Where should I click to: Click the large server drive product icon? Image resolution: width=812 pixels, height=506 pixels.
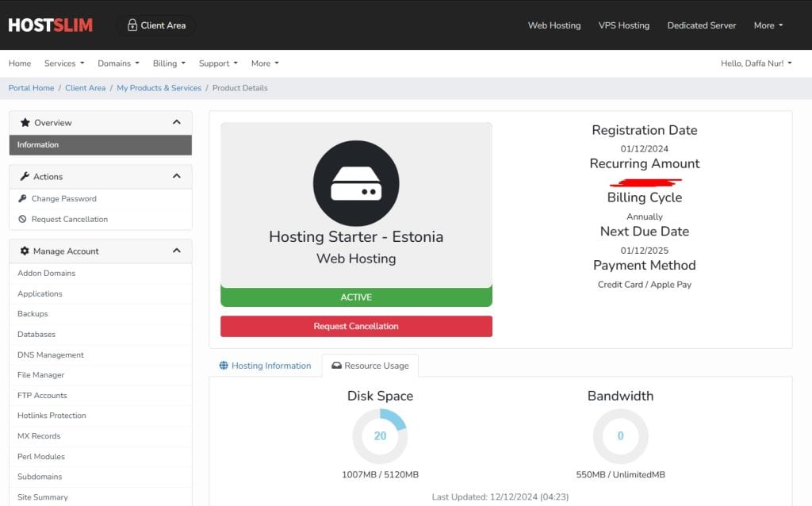[356, 183]
